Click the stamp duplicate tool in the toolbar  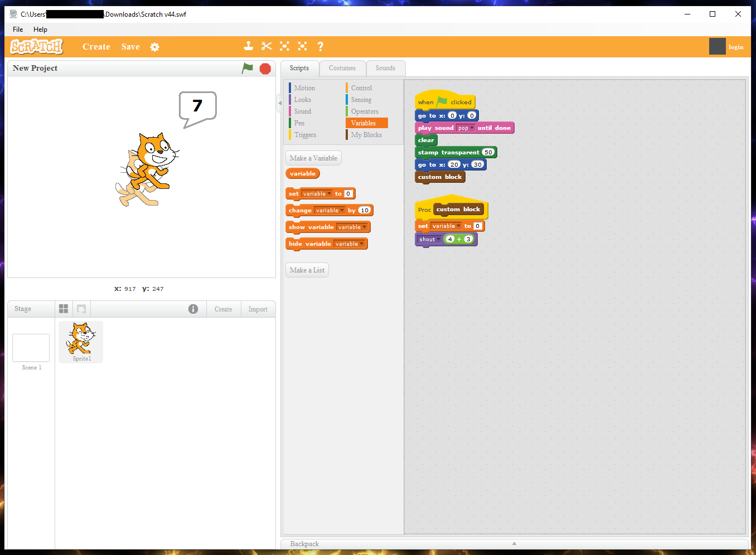coord(249,46)
